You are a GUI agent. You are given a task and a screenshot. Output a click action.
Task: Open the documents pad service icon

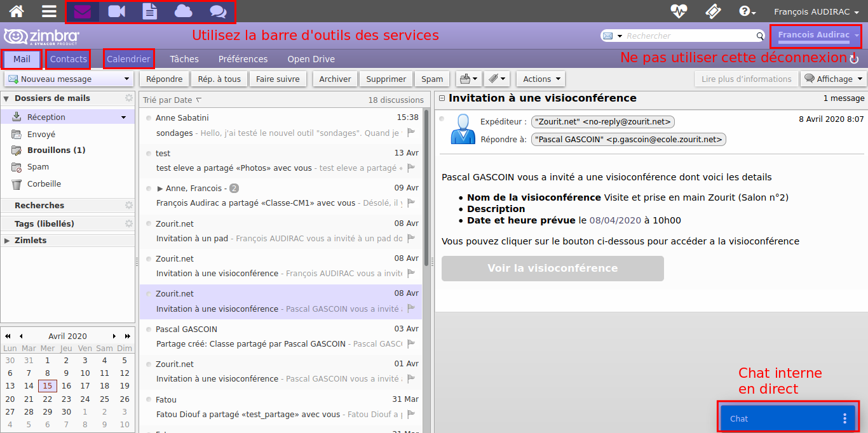pos(150,11)
